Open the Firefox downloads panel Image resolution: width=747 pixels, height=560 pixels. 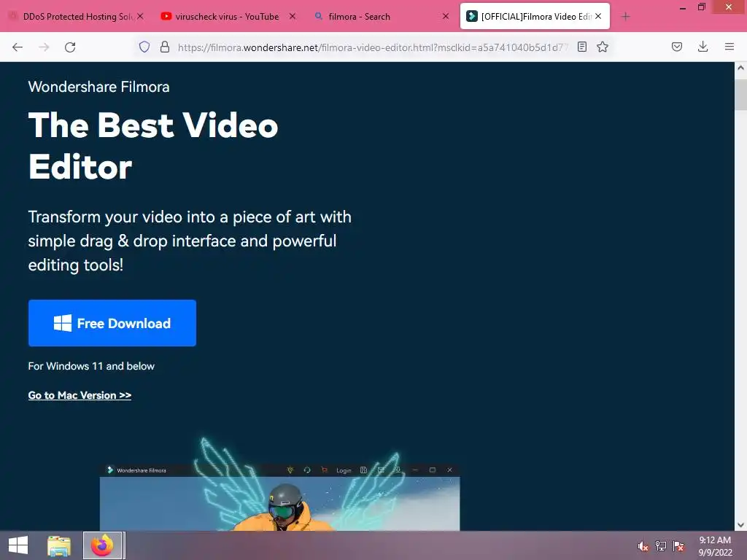703,47
